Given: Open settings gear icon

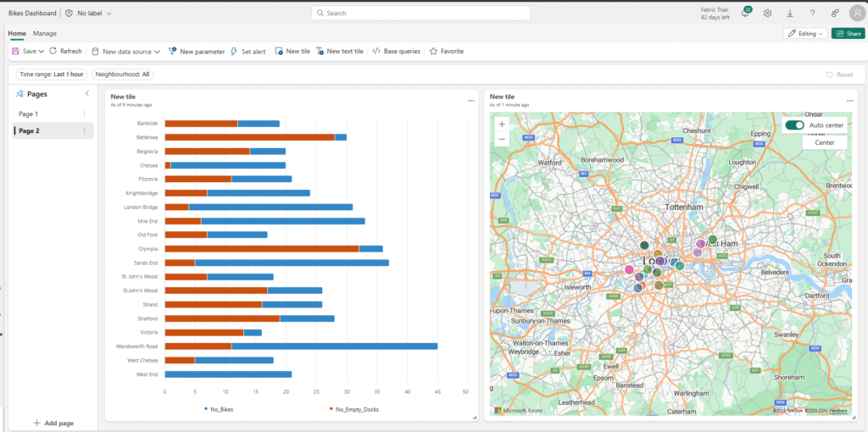Looking at the screenshot, I should tap(767, 14).
